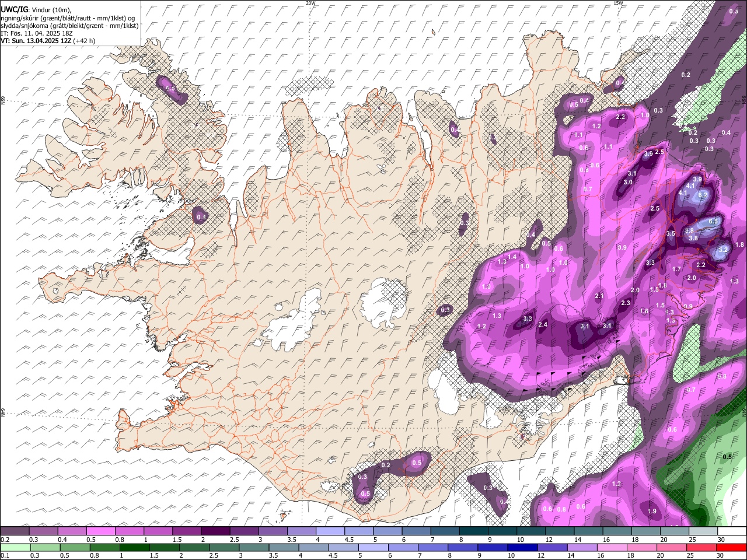The image size is (747, 560).
Task: Pick the navy 10 rain legend swatch
Action: point(522,547)
